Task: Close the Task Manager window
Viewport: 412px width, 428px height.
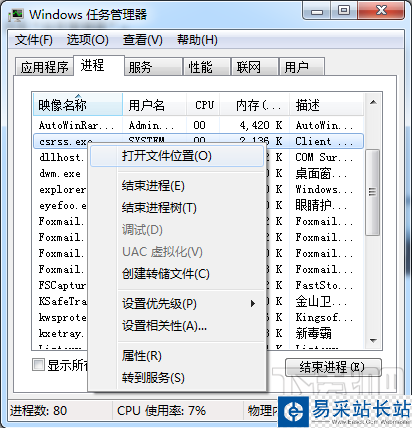Action: coord(381,11)
